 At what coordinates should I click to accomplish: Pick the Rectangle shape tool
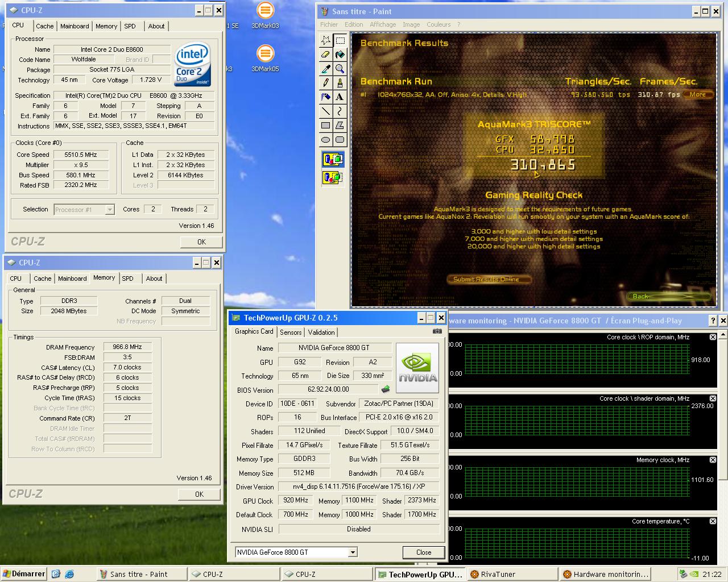(325, 126)
